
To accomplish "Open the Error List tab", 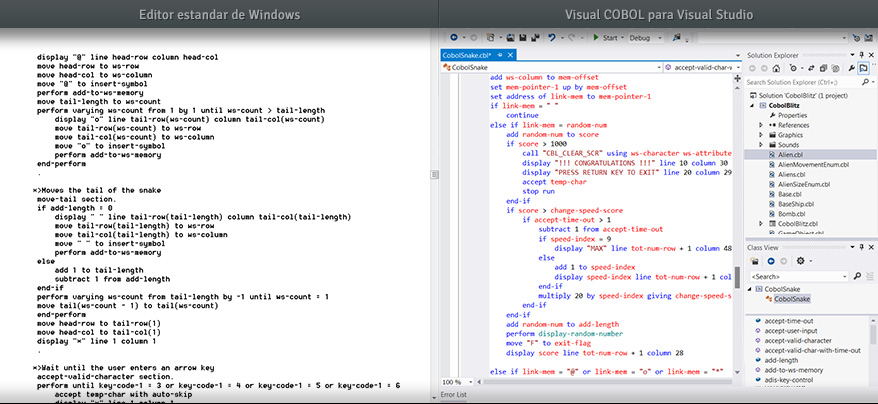I will click(x=455, y=397).
